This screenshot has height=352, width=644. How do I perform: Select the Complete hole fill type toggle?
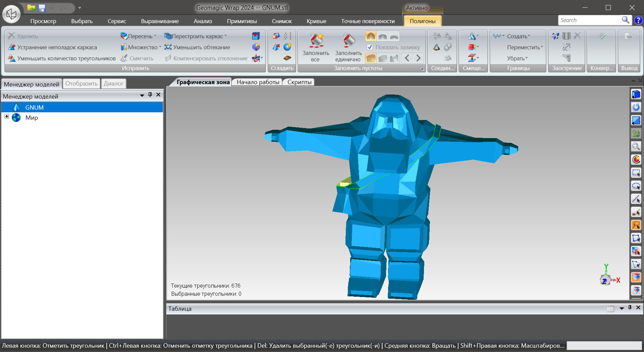[371, 58]
